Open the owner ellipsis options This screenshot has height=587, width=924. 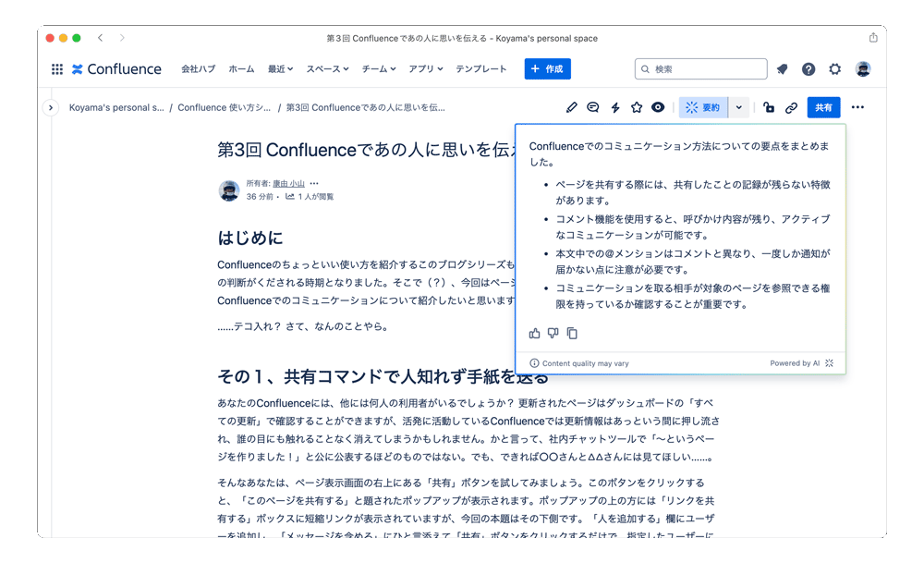[x=314, y=183]
